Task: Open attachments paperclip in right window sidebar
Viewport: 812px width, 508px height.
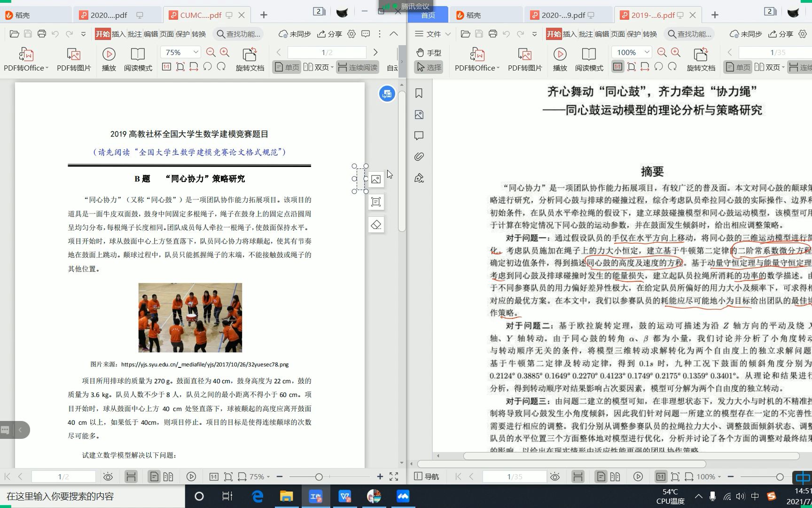Action: [419, 157]
